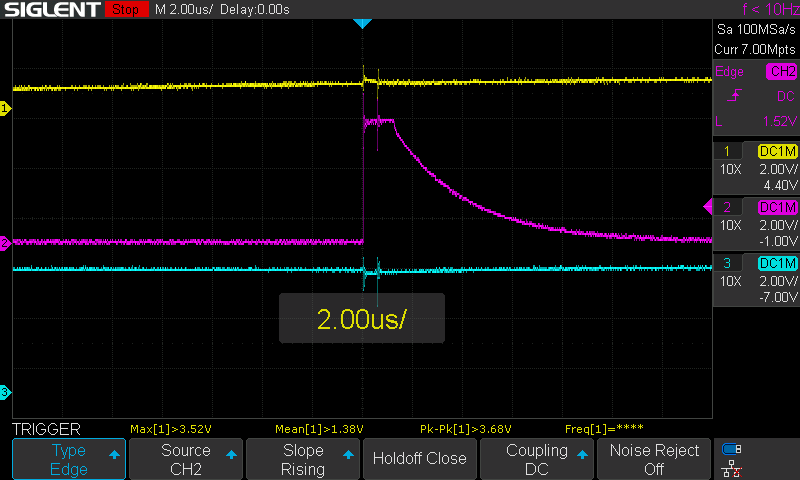This screenshot has height=480, width=800.
Task: Select channel 3 DC1M info box
Action: click(756, 281)
